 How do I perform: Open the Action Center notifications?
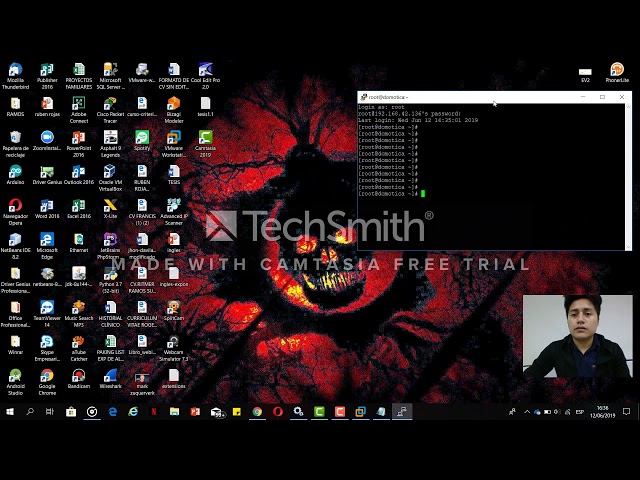627,411
